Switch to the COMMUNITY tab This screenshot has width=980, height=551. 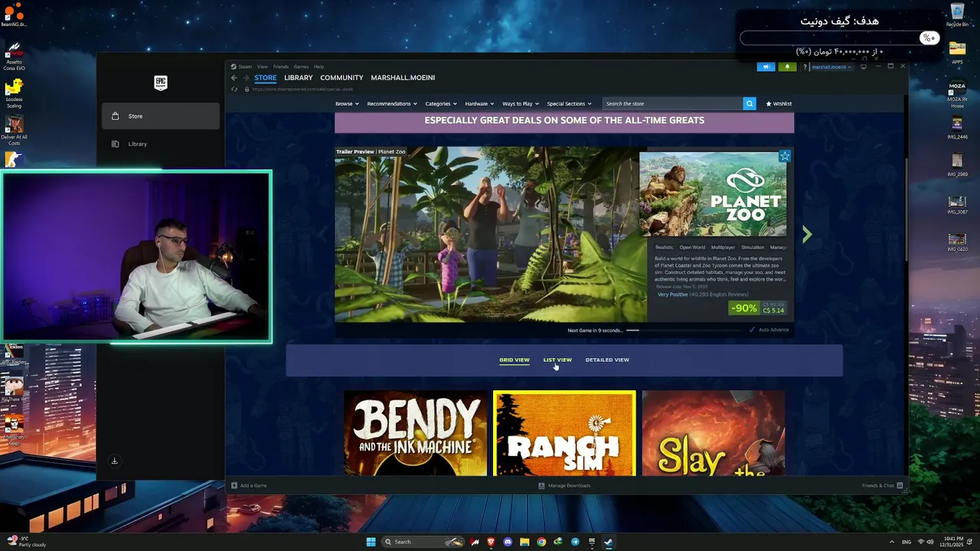[x=341, y=78]
